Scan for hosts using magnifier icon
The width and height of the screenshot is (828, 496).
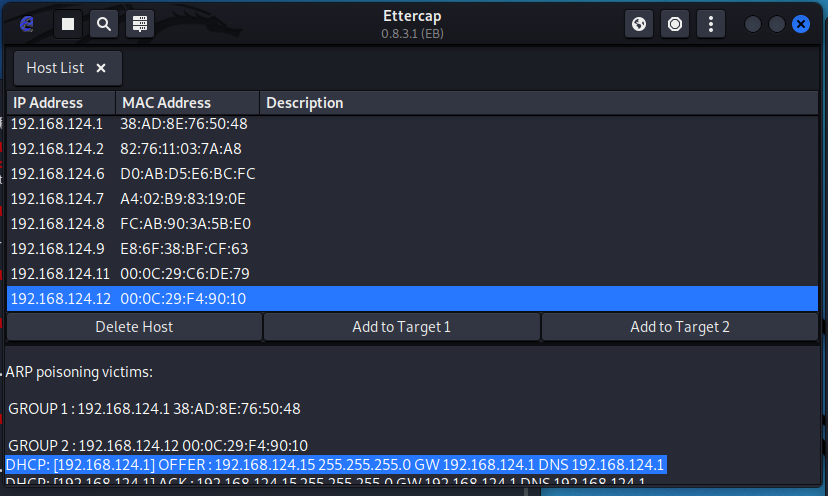tap(104, 24)
